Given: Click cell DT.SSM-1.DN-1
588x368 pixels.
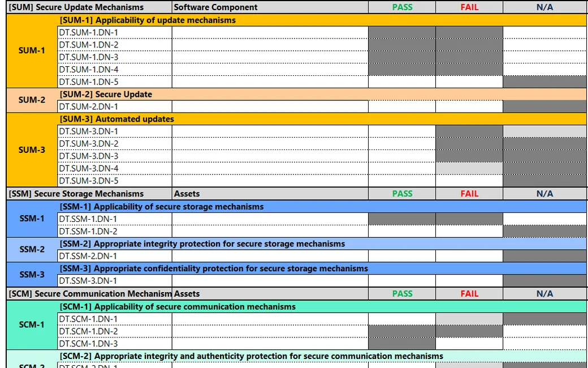Looking at the screenshot, I should coord(115,219).
